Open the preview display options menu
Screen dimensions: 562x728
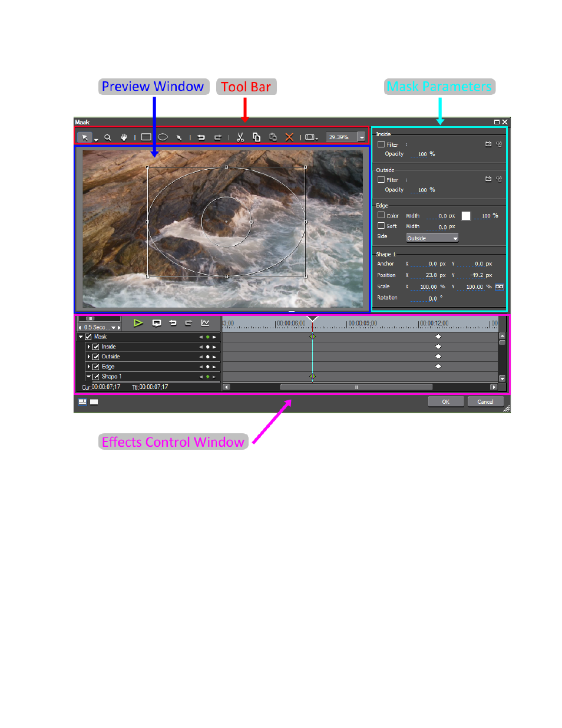[312, 137]
